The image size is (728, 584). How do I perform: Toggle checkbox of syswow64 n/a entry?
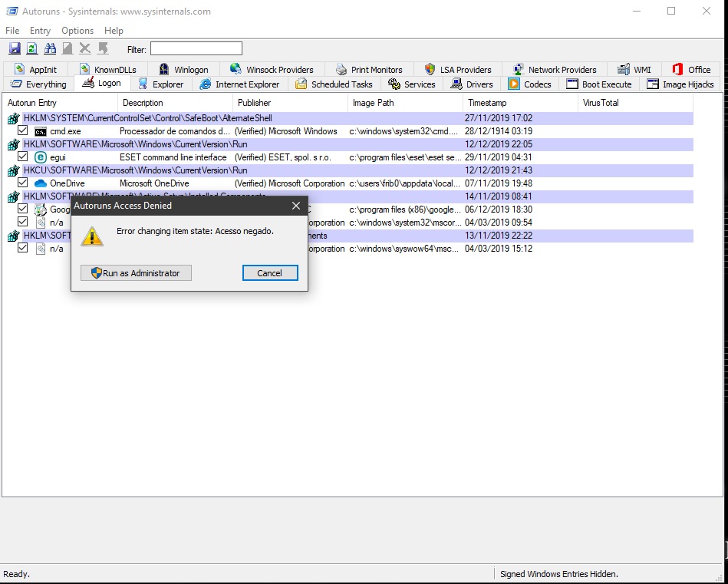pos(22,248)
